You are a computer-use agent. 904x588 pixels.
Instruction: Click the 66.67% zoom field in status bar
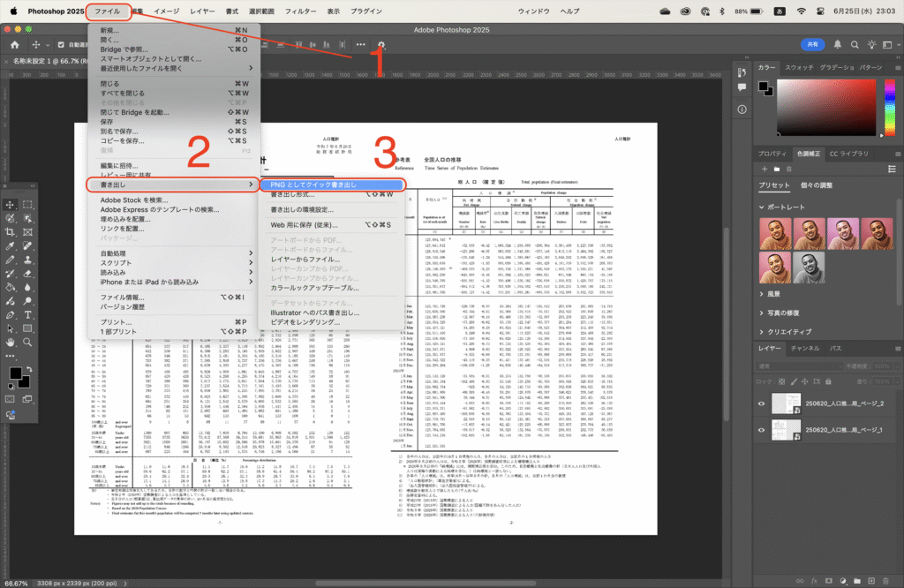click(x=16, y=584)
